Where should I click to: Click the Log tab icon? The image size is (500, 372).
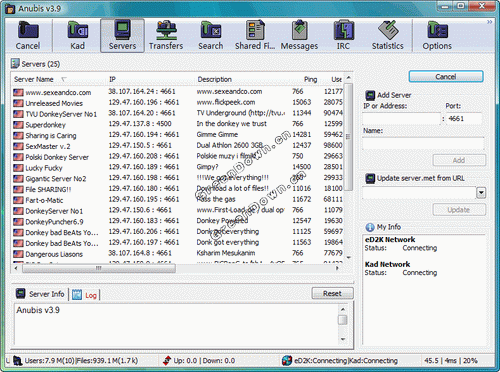[x=77, y=295]
